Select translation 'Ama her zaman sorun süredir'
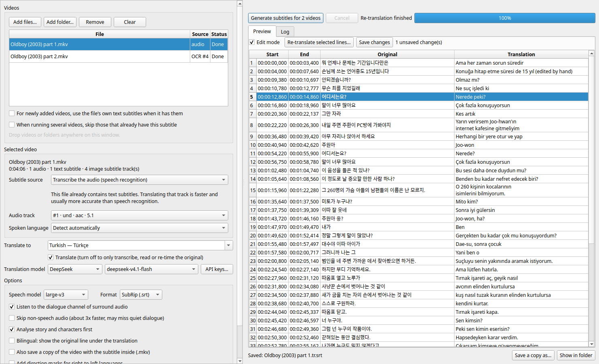Image resolution: width=599 pixels, height=364 pixels. click(x=521, y=63)
